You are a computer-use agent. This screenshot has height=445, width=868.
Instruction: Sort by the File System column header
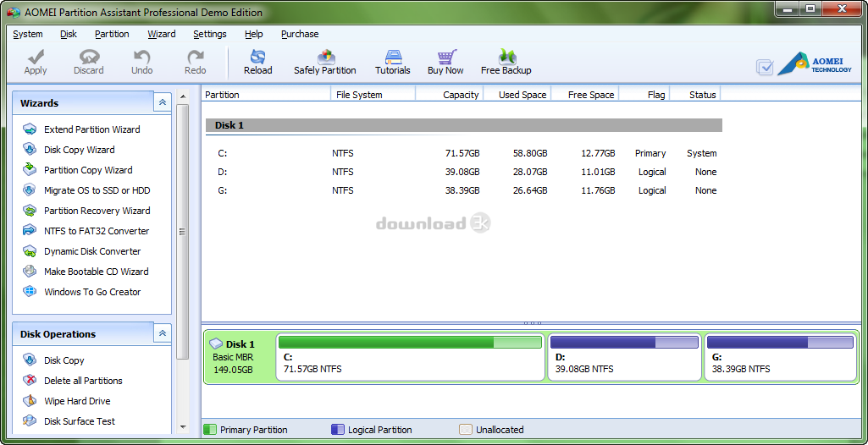tap(373, 95)
